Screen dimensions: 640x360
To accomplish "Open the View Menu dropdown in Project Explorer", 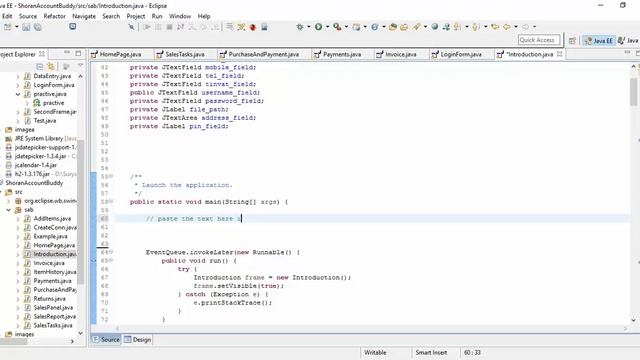I will [80, 66].
